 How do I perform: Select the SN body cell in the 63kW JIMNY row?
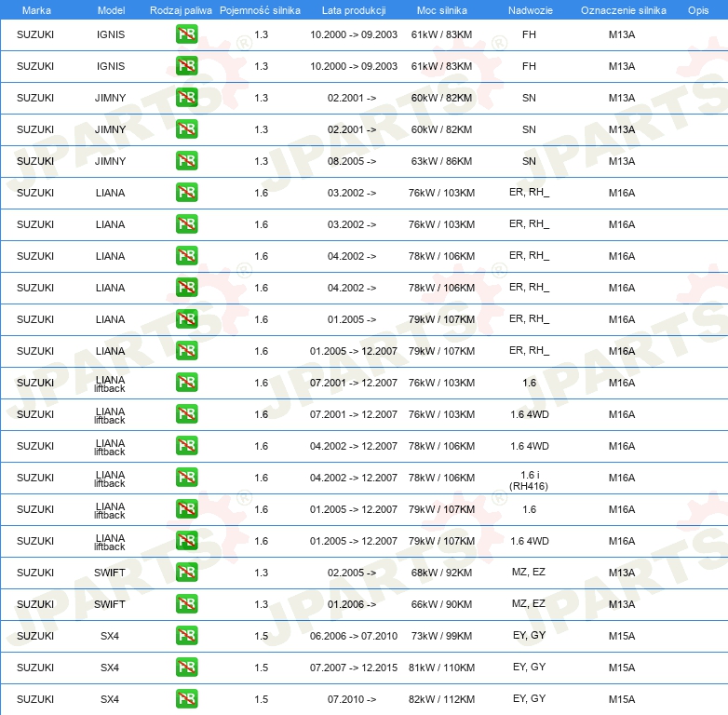[x=529, y=161]
